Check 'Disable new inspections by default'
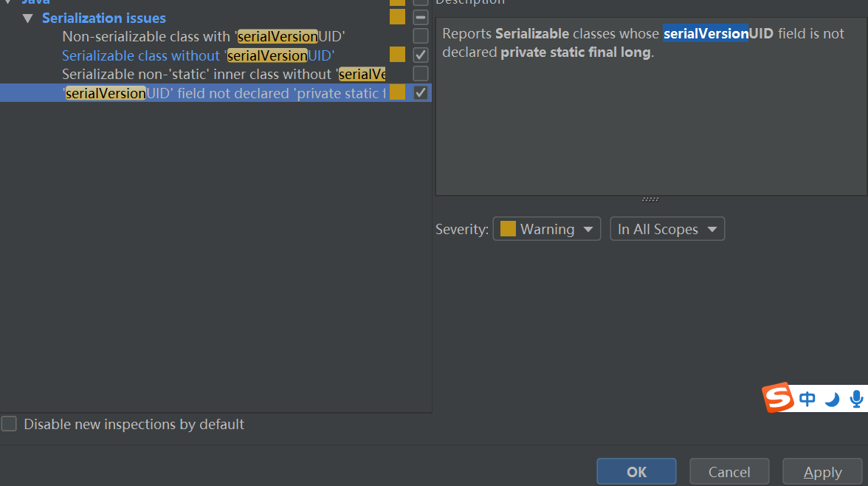 point(10,424)
